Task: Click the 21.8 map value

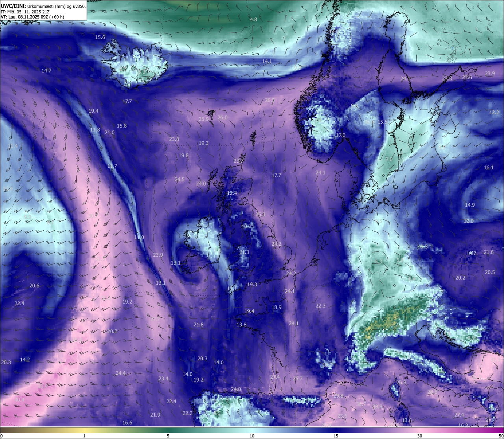Action: tap(198, 324)
